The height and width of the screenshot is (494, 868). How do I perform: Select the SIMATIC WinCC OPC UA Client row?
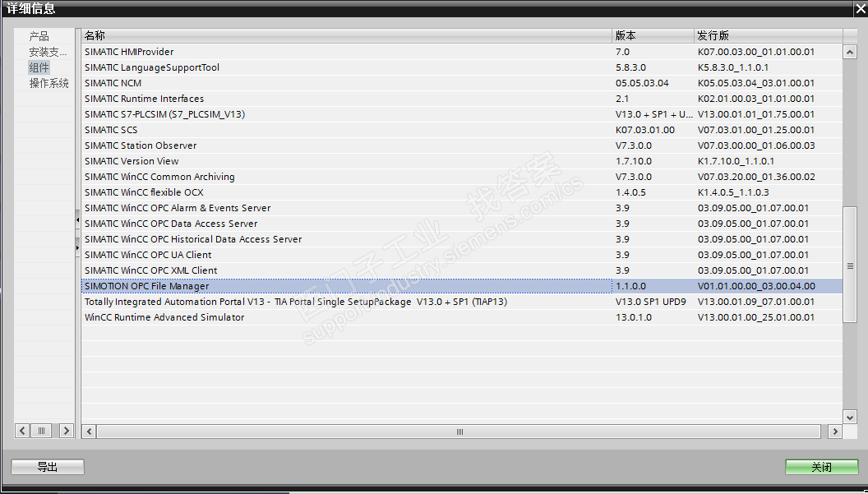[x=462, y=255]
